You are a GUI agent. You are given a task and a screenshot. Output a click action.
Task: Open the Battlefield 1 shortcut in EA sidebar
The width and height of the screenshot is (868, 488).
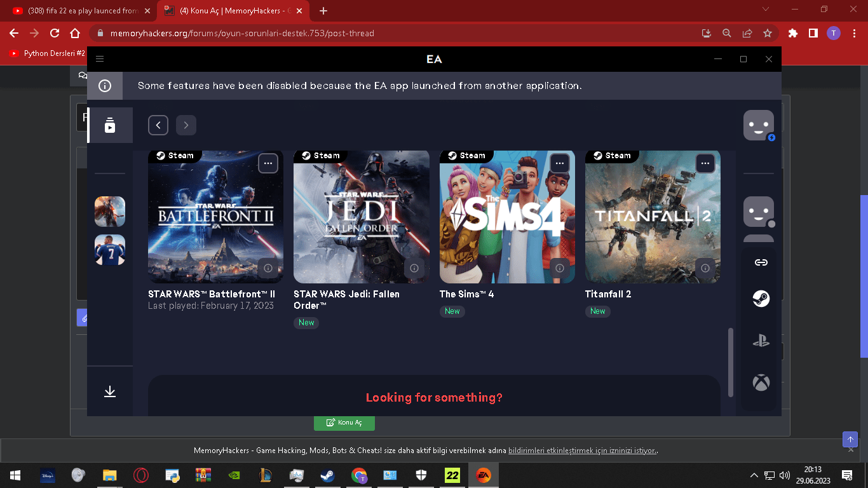pos(110,212)
